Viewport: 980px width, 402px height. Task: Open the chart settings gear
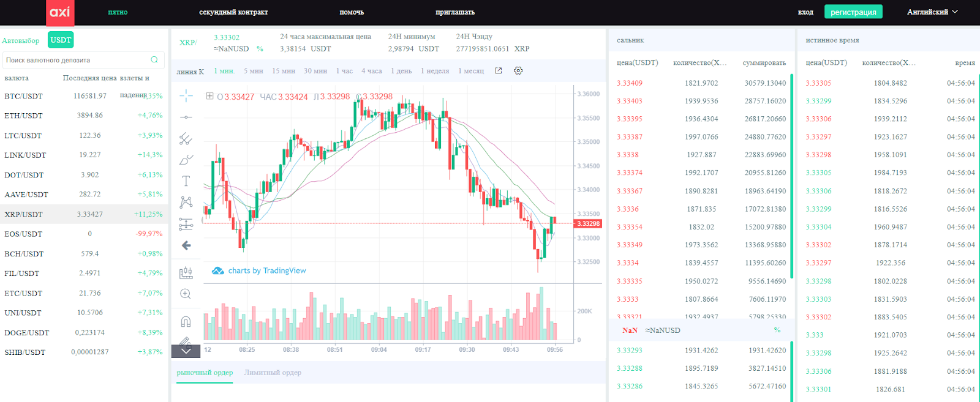pyautogui.click(x=518, y=71)
